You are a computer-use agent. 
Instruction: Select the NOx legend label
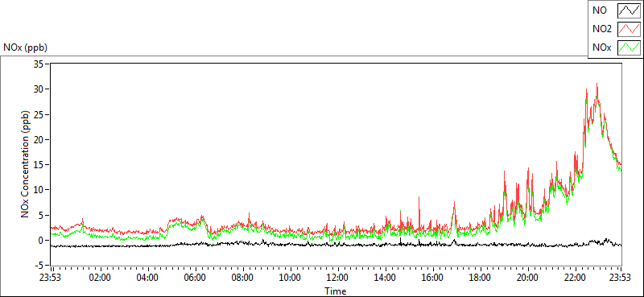click(x=601, y=47)
